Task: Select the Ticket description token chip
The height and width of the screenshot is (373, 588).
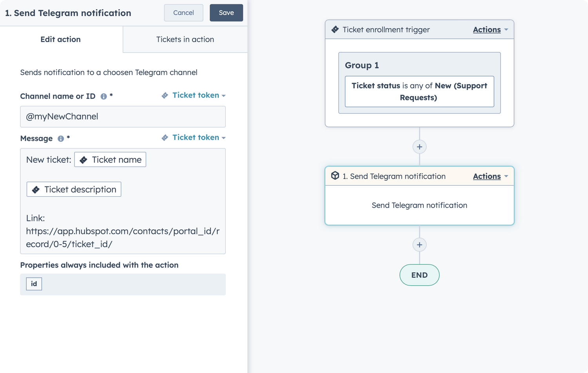Action: [74, 189]
